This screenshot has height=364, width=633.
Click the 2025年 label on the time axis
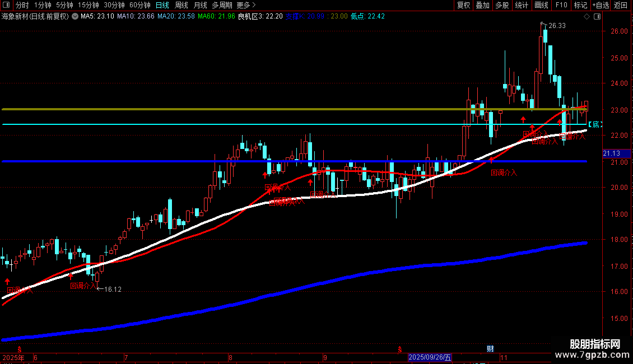(x=13, y=357)
